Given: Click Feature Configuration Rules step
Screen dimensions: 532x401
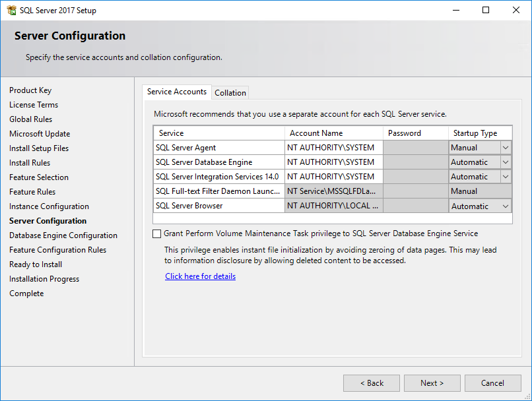Looking at the screenshot, I should [57, 250].
